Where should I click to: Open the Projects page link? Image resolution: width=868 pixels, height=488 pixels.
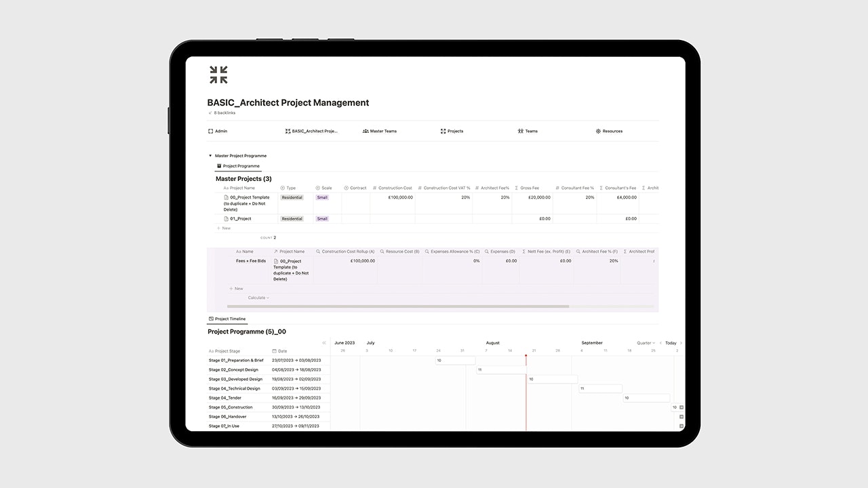tap(452, 131)
